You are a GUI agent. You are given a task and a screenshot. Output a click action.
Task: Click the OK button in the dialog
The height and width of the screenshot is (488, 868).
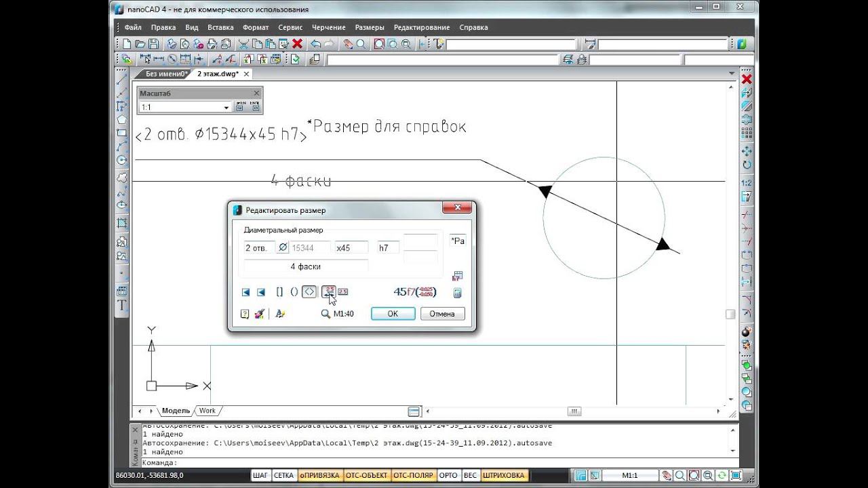pyautogui.click(x=393, y=314)
